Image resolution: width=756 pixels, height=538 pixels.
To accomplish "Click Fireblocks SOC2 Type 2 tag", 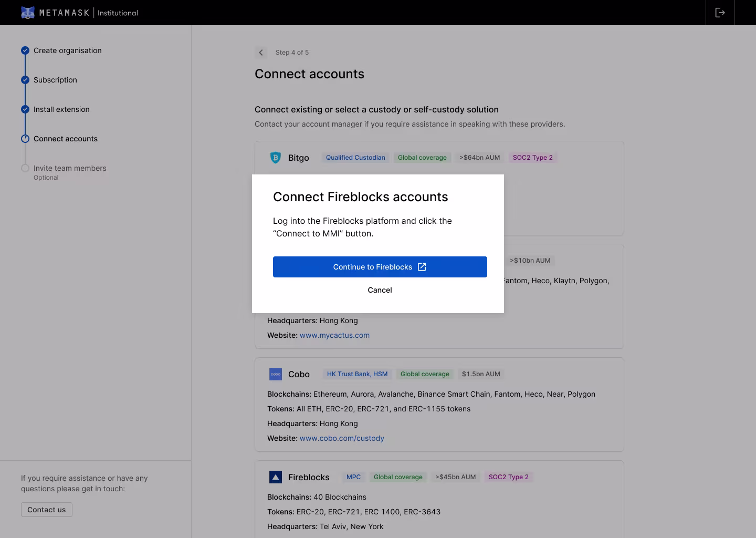I will click(x=509, y=477).
